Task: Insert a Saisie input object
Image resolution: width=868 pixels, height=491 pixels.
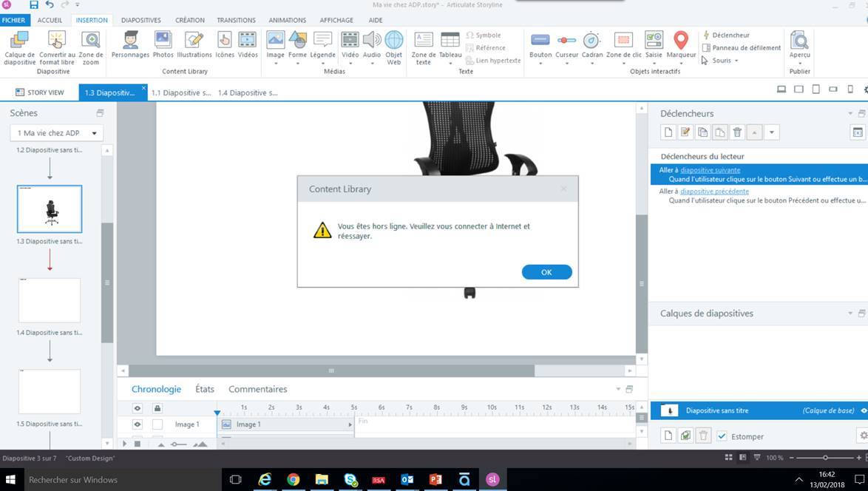Action: (654, 44)
